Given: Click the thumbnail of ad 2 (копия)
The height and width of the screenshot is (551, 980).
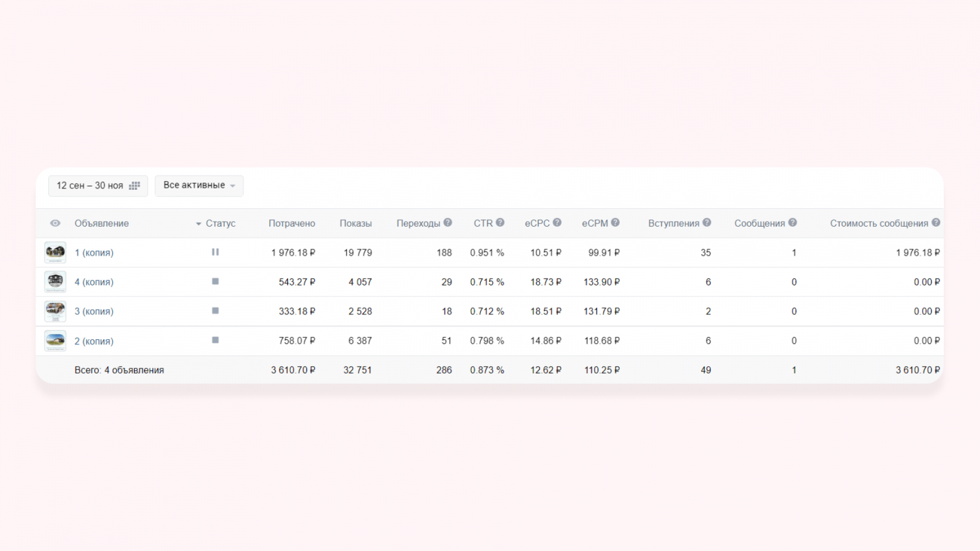Looking at the screenshot, I should 55,340.
